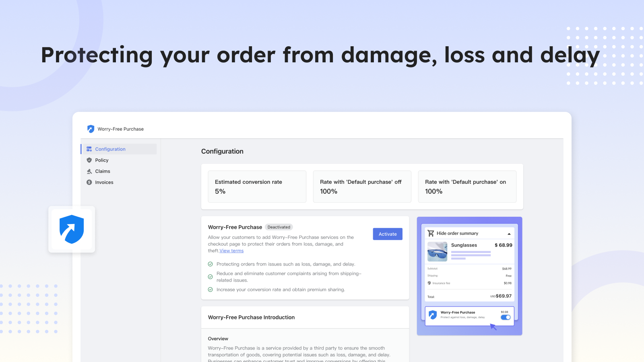
Task: Click the Claims gavel icon
Action: click(89, 171)
